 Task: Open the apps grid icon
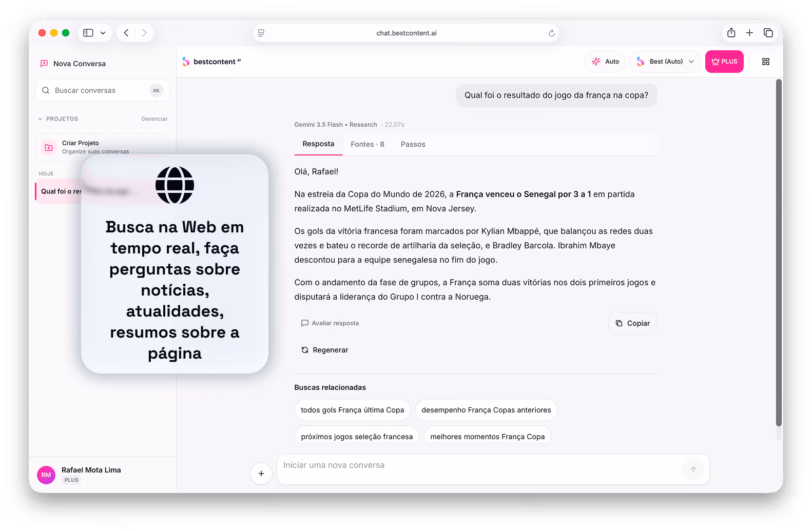[x=766, y=62]
